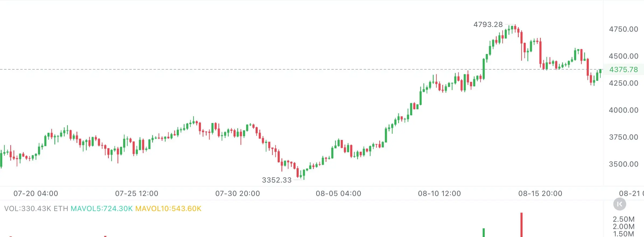Click the 4750.00 price axis label
The image size is (644, 237).
pos(624,29)
